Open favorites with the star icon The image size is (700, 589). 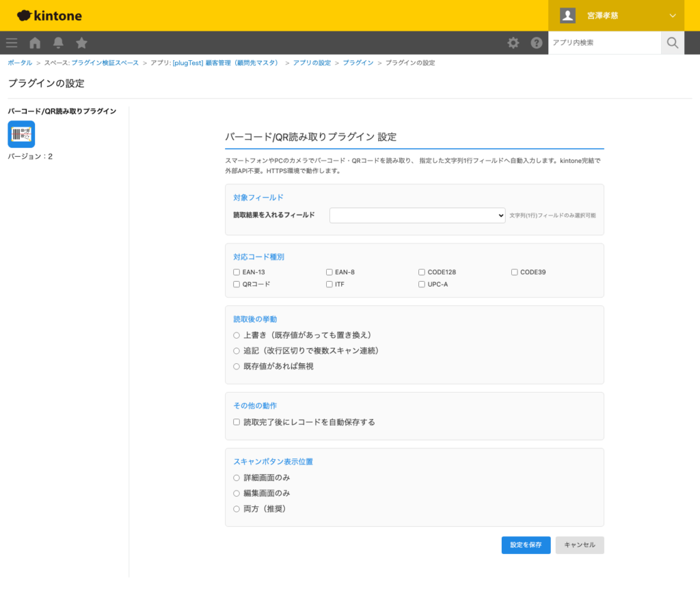click(81, 42)
